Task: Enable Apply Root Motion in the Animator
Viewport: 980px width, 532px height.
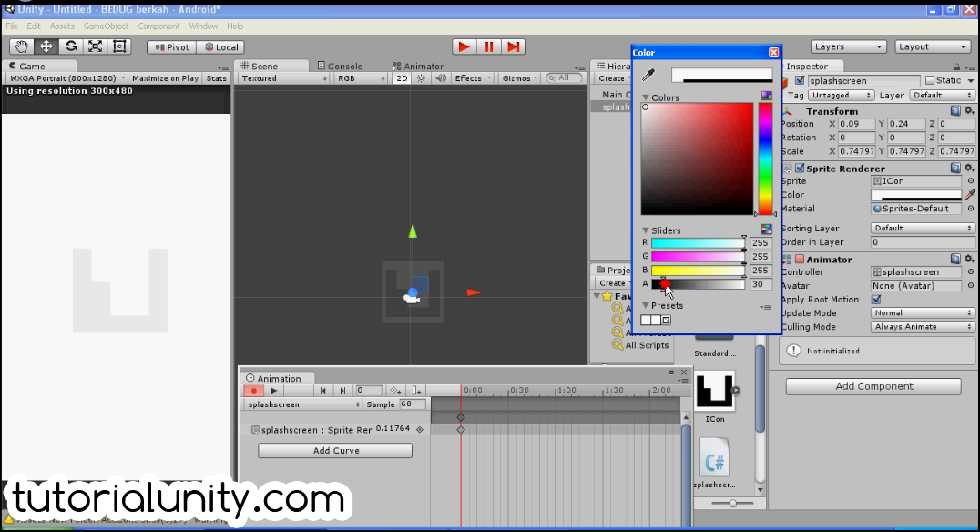Action: [876, 299]
